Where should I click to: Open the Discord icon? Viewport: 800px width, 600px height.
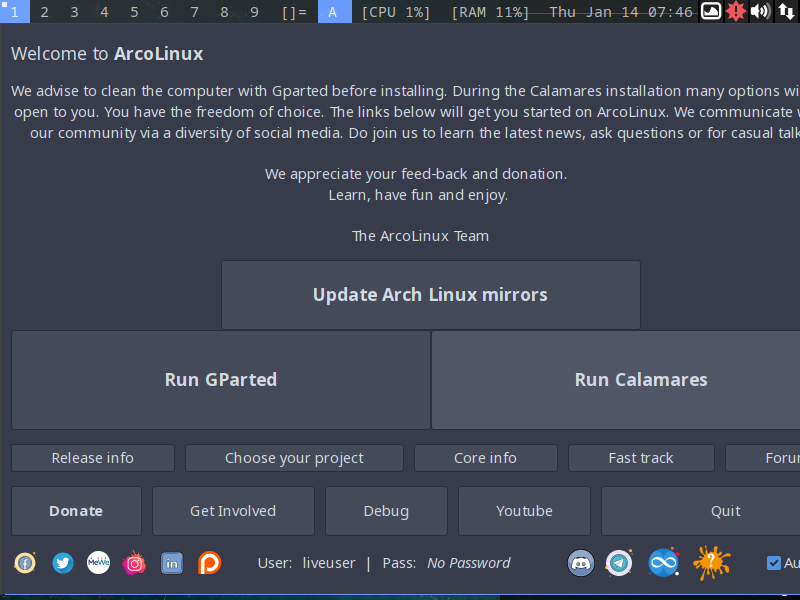pyautogui.click(x=581, y=563)
